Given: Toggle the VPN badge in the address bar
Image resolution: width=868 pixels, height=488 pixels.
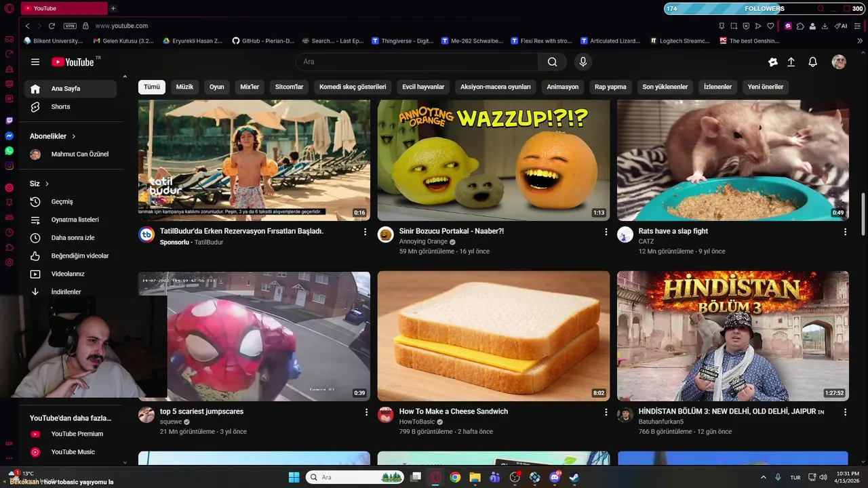Looking at the screenshot, I should (x=70, y=26).
